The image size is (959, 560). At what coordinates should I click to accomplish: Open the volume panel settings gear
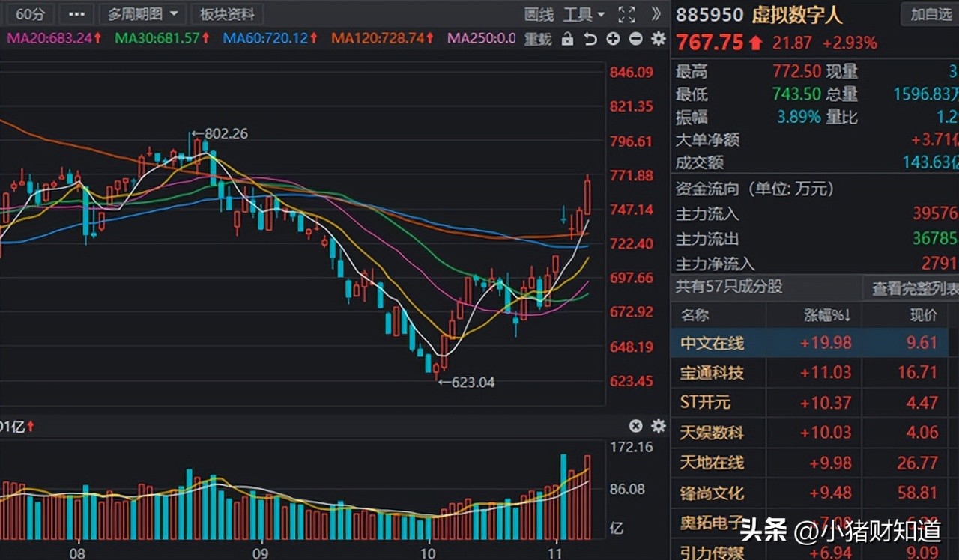pos(658,425)
